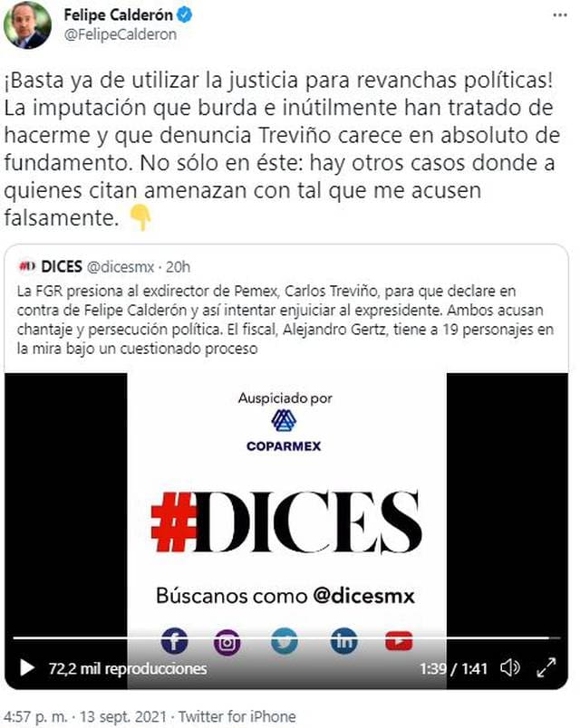Image resolution: width=580 pixels, height=728 pixels.
Task: Click the Twitter bird icon in video
Action: coord(285,641)
